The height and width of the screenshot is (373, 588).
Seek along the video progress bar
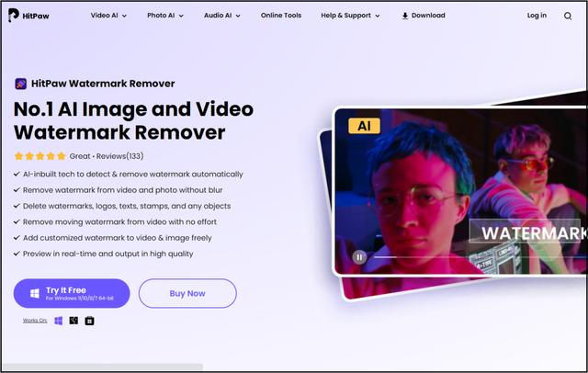point(478,257)
